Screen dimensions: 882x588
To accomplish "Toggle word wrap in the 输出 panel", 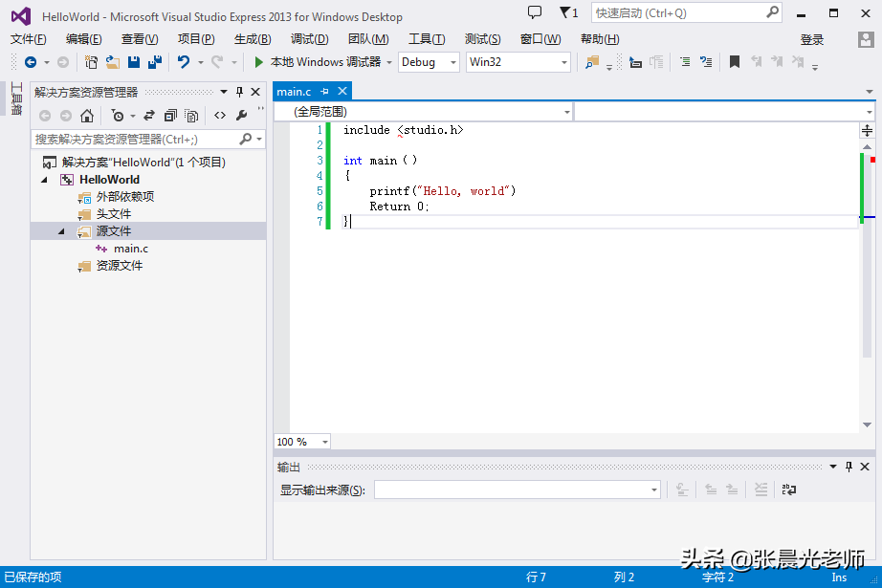I will [788, 490].
